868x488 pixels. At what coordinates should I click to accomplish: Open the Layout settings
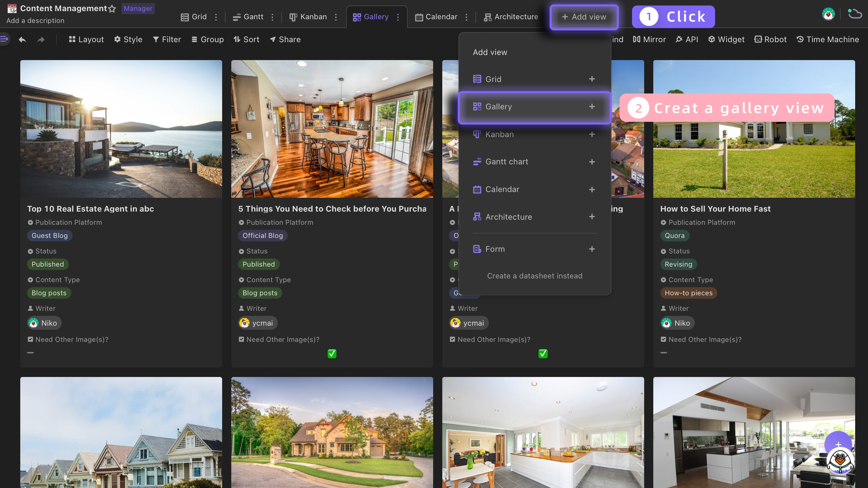tap(86, 39)
